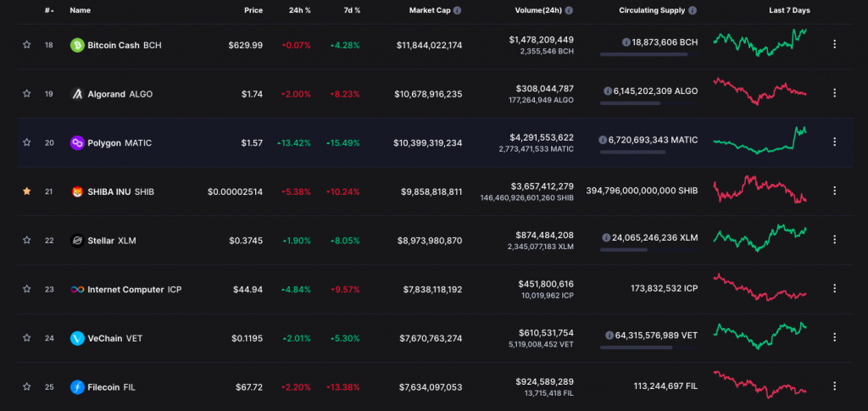Click info icon beside 6,145,202,309 ALGO
868x411 pixels.
[608, 91]
